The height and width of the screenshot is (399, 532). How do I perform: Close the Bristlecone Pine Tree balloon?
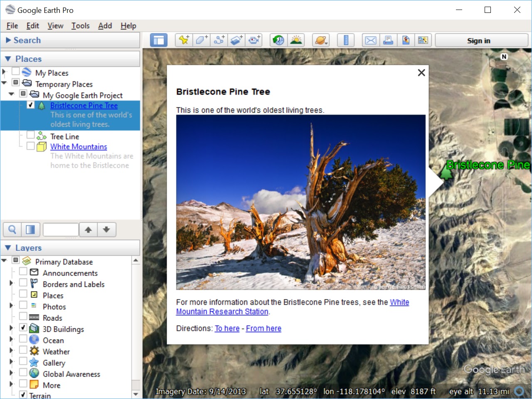(x=421, y=73)
